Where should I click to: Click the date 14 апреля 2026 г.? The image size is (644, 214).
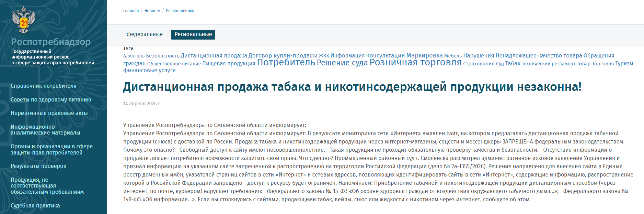(142, 104)
